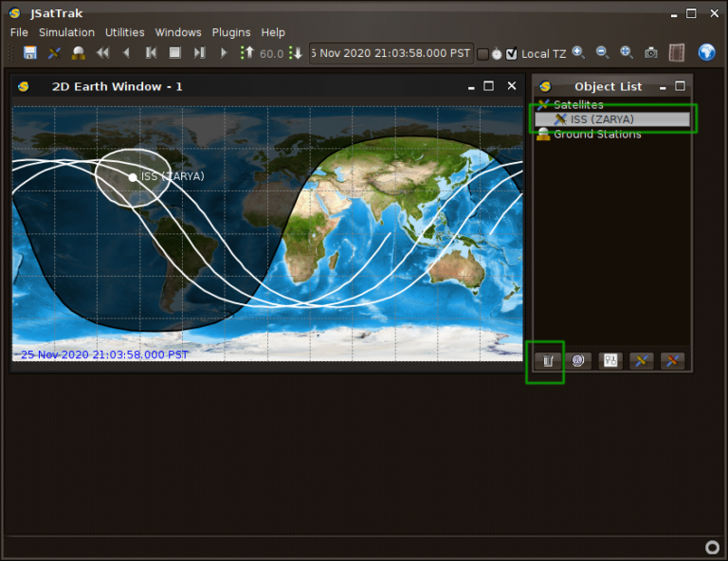The height and width of the screenshot is (561, 728).
Task: Click the delete trash button in Object List
Action: point(546,361)
